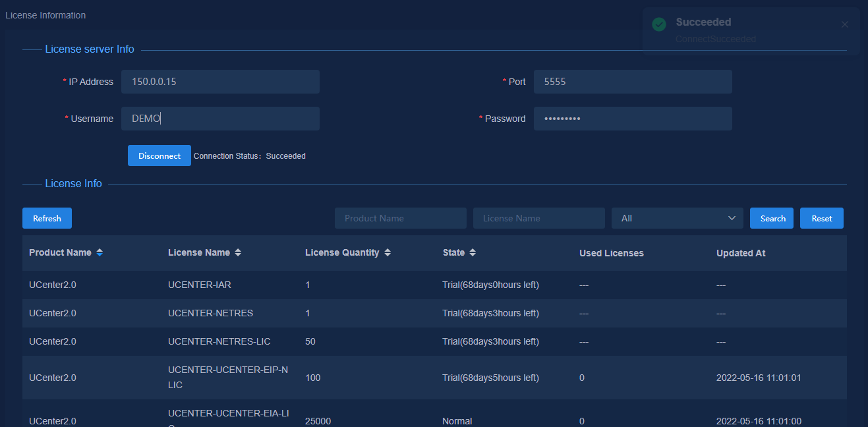The image size is (868, 427).
Task: Click the timestamp 2022-05-16 11:01:01
Action: pyautogui.click(x=759, y=378)
